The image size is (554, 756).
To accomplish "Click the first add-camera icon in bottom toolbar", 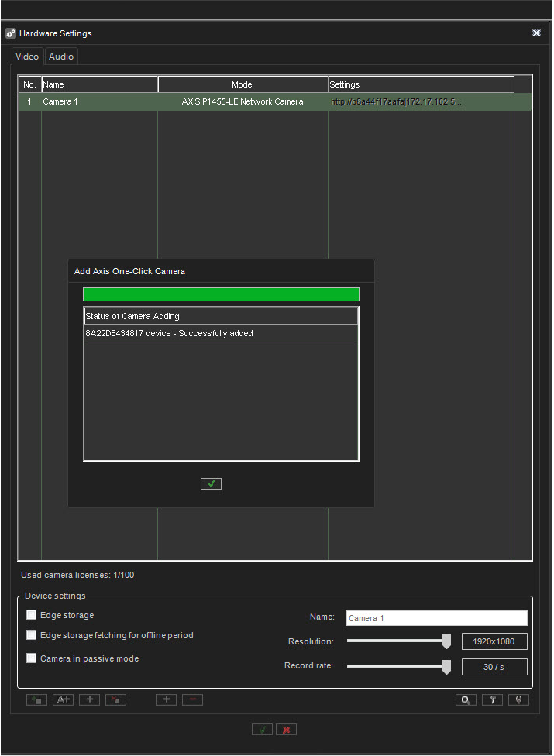I will [x=36, y=699].
